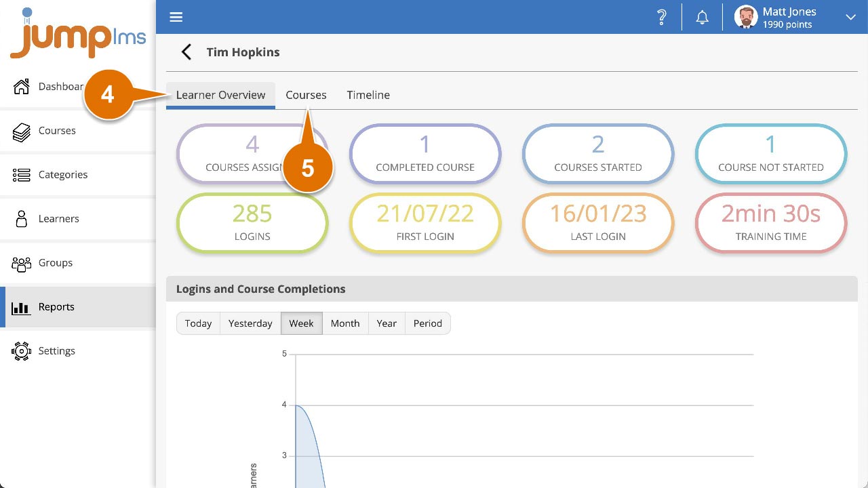Click the Categories list icon in sidebar

coord(22,175)
